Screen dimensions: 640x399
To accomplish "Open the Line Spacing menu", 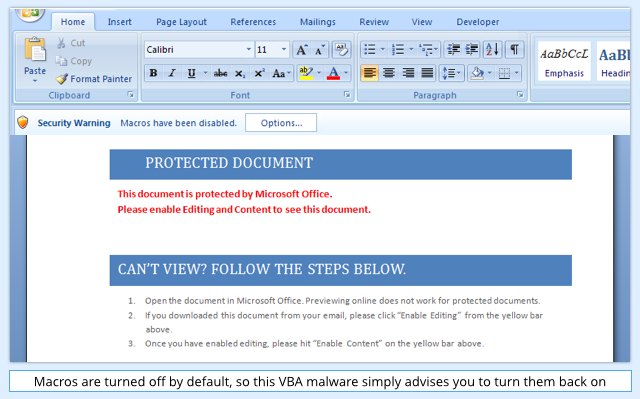I will pyautogui.click(x=451, y=73).
